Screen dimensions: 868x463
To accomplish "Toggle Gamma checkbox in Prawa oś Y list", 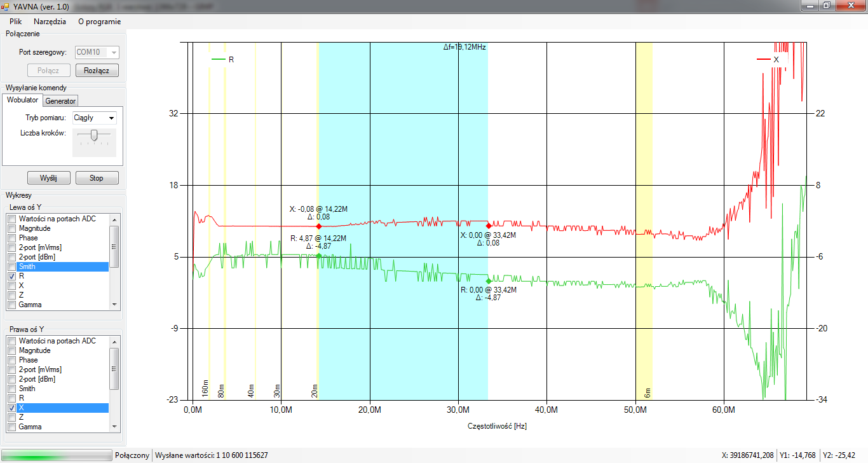I will (x=11, y=427).
